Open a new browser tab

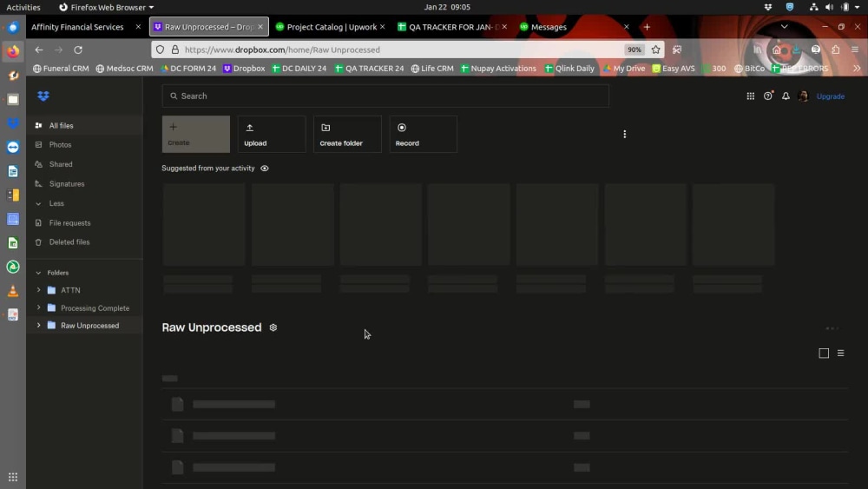pos(647,27)
